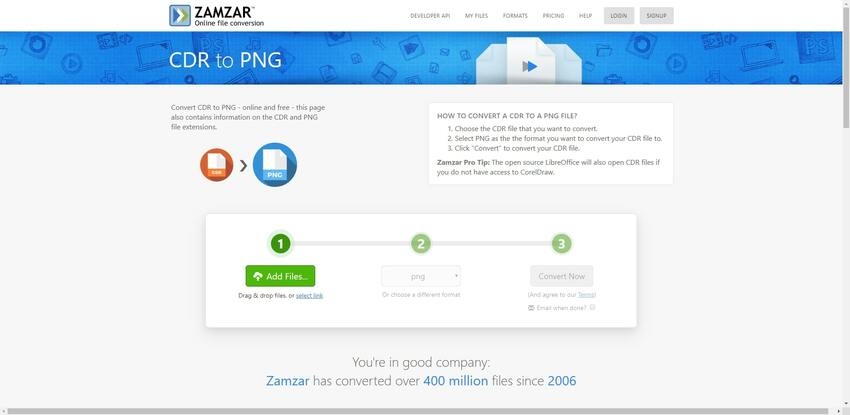850x415 pixels.
Task: Click the orange CDR file icon
Action: point(216,165)
